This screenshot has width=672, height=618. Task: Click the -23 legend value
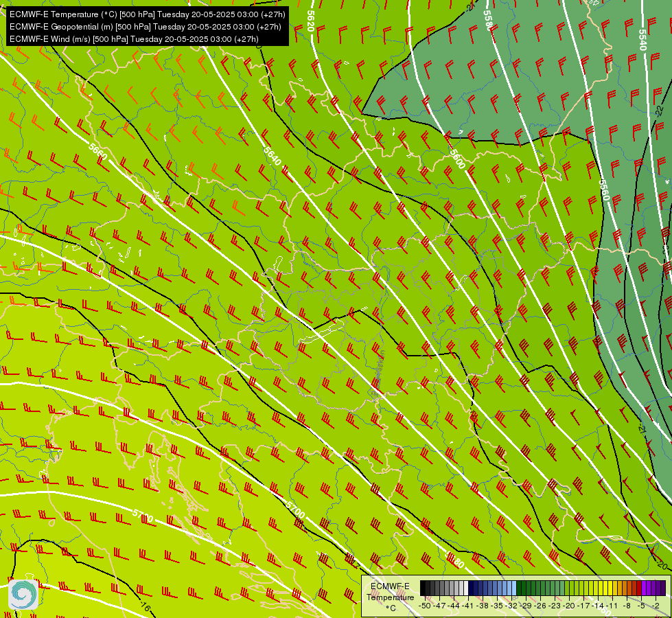(x=555, y=606)
